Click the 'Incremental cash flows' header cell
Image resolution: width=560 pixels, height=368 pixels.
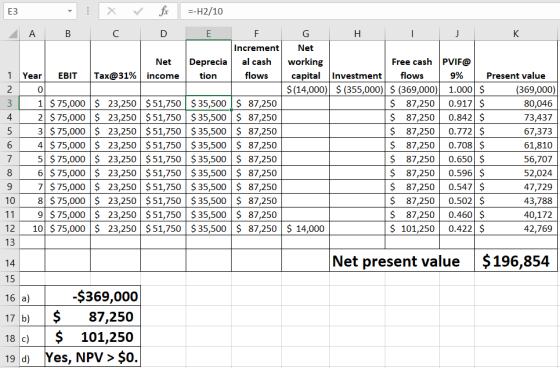pyautogui.click(x=256, y=61)
